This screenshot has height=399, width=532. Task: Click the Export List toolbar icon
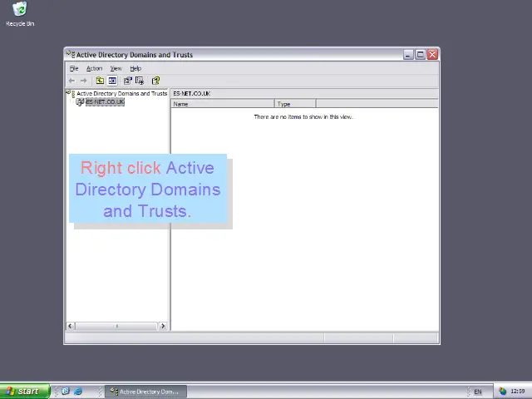click(x=140, y=81)
